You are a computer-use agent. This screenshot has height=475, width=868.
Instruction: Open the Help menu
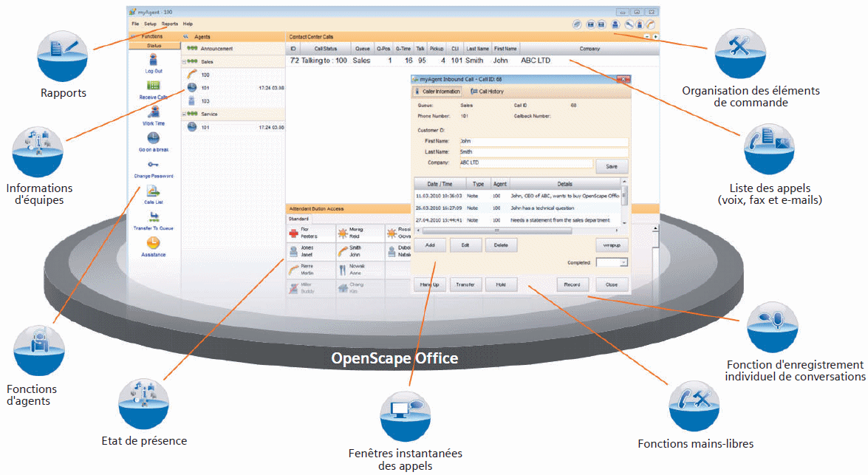click(188, 24)
